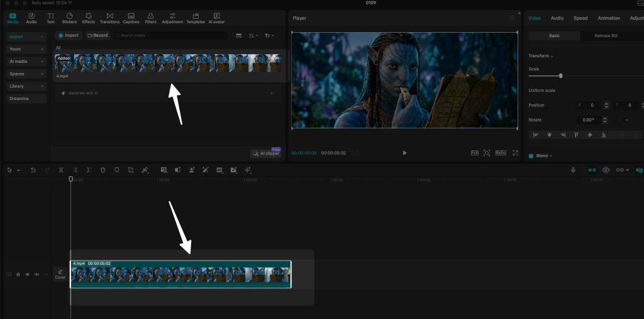Click the Position X stepper
The image size is (644, 319).
click(606, 105)
